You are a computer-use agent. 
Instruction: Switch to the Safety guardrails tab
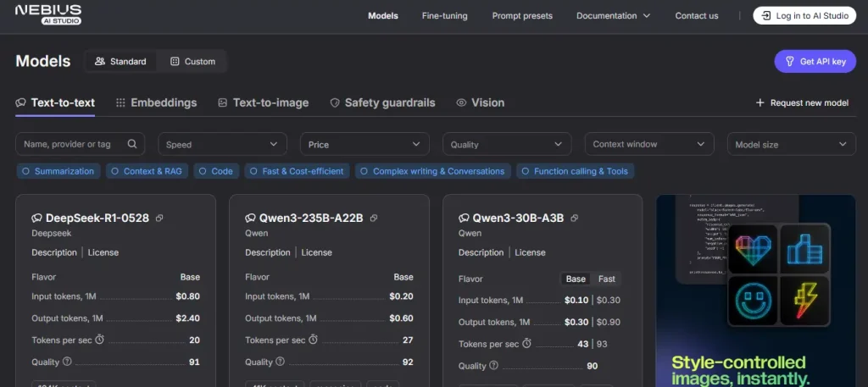(x=382, y=102)
